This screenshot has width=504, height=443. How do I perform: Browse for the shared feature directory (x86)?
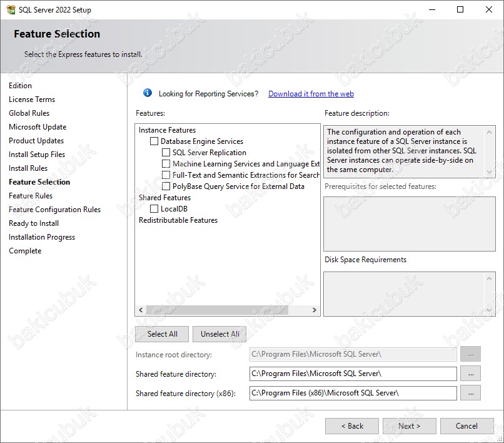coord(471,393)
